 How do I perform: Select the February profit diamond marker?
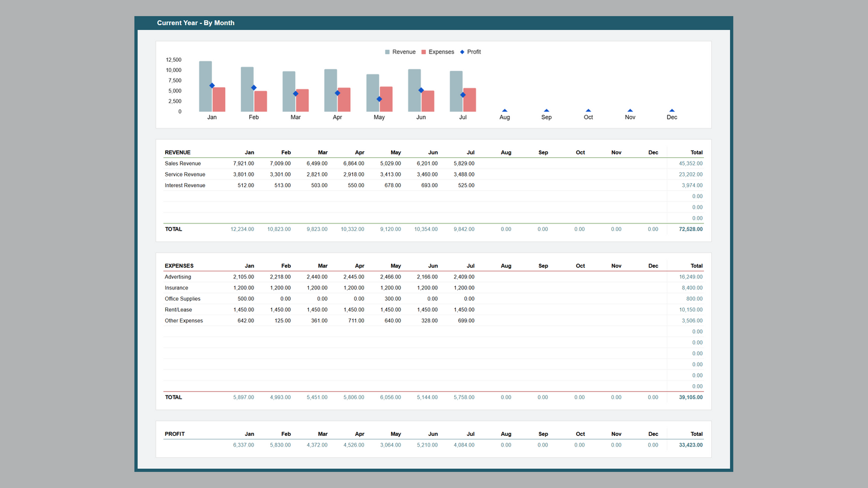253,88
